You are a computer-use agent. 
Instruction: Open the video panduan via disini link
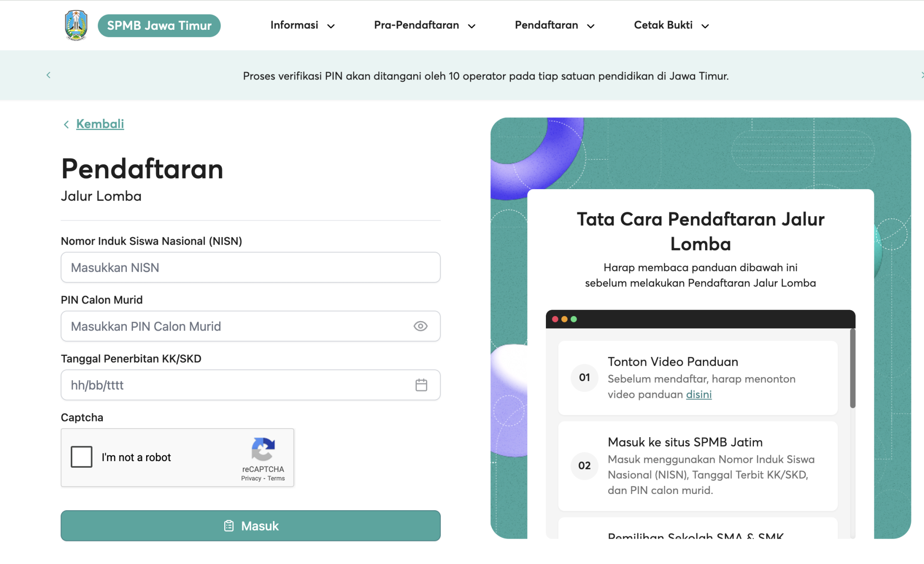click(x=698, y=394)
